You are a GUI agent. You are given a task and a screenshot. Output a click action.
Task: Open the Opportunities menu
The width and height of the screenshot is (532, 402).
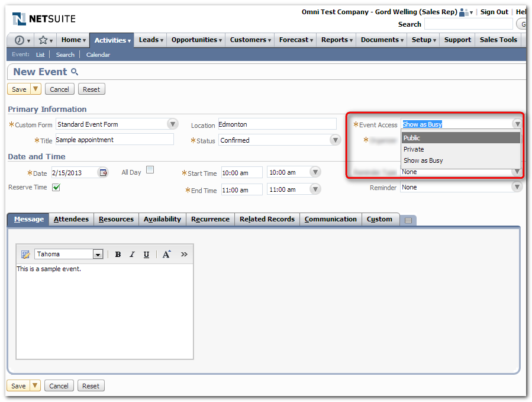(196, 40)
